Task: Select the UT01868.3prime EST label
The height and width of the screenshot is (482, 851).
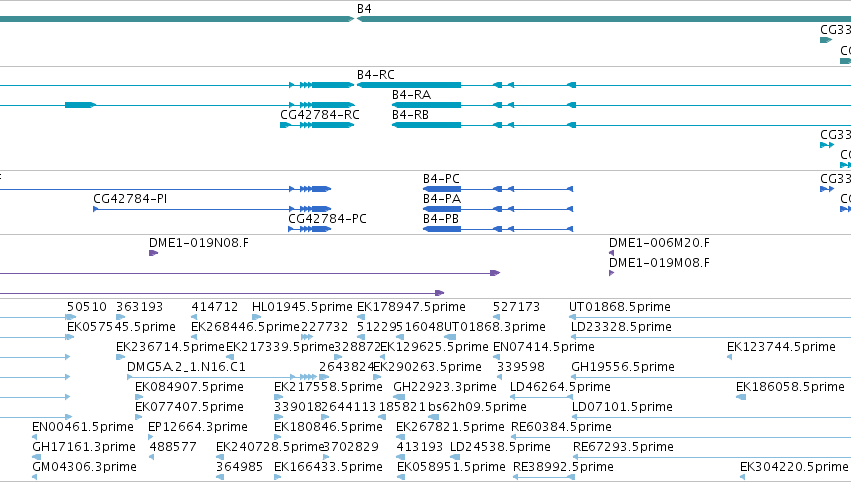Action: [495, 327]
